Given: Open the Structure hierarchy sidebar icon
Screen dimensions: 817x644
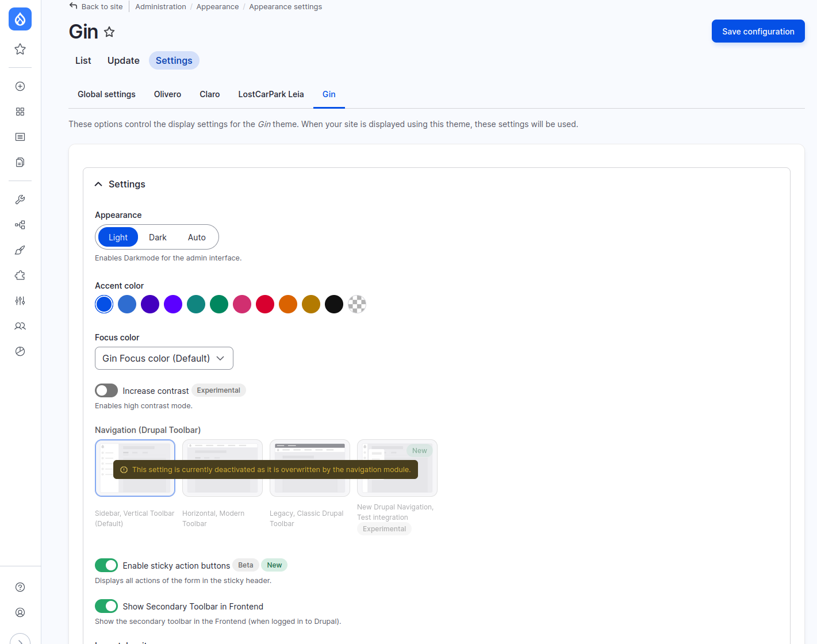Looking at the screenshot, I should [20, 225].
